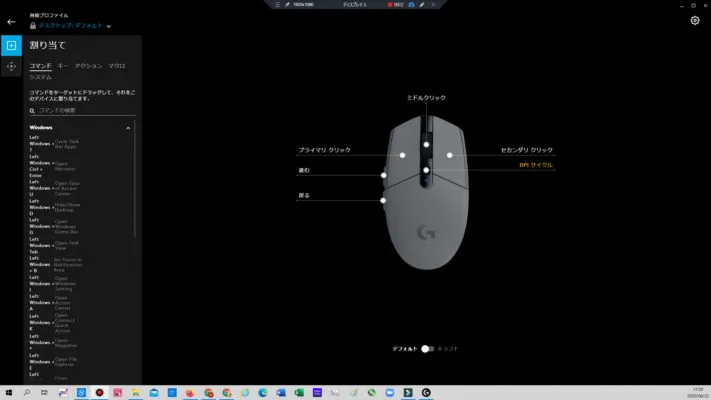The width and height of the screenshot is (711, 400).
Task: Select the Assignments sidebar icon
Action: (x=11, y=45)
